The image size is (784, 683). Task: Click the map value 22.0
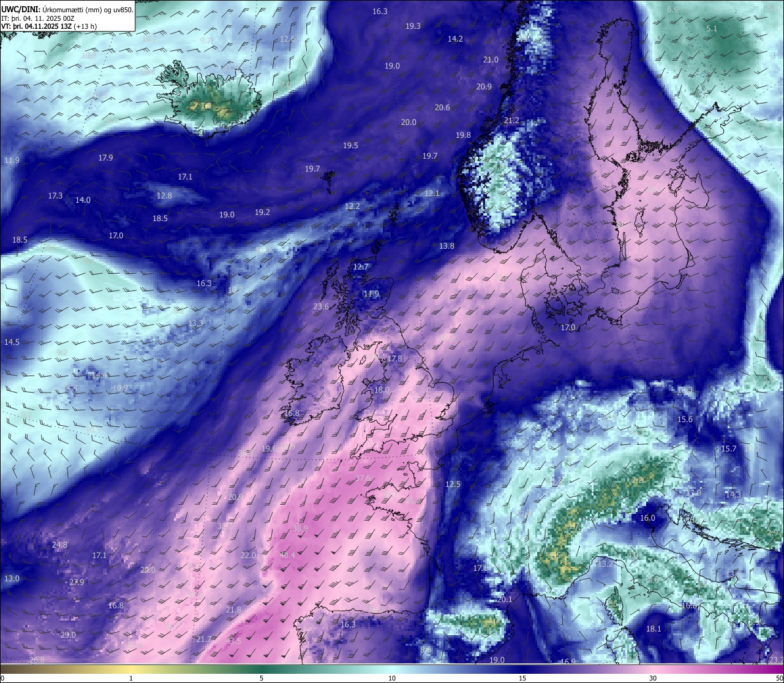[248, 555]
